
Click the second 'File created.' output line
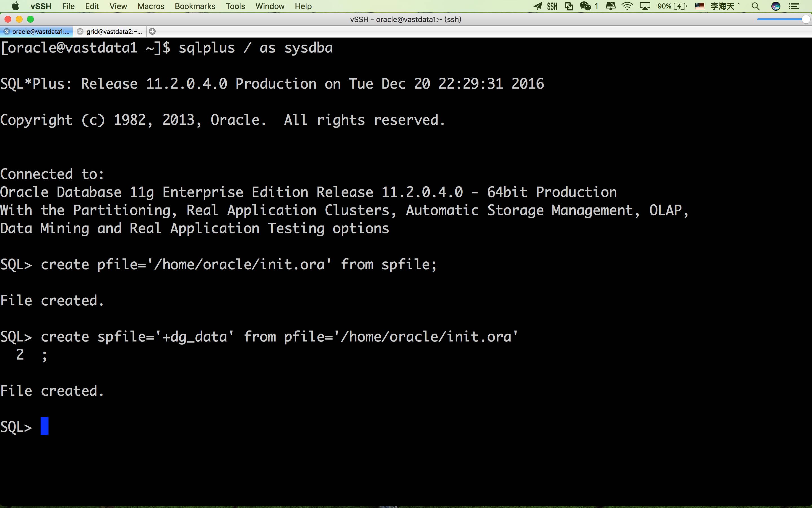coord(52,391)
